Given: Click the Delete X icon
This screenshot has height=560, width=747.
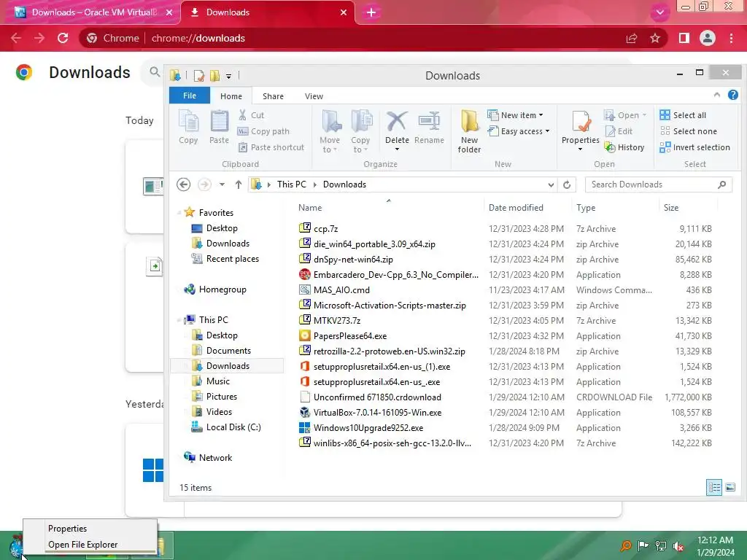Looking at the screenshot, I should (396, 121).
